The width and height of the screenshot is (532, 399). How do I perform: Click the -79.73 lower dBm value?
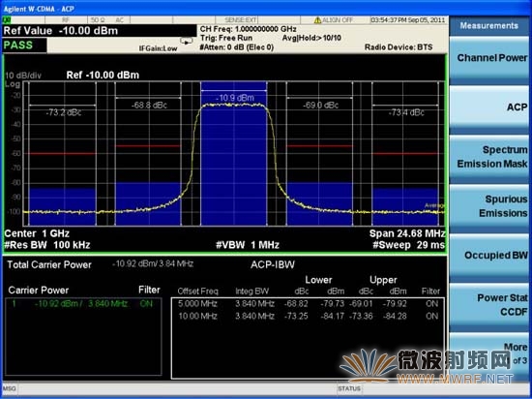click(332, 303)
